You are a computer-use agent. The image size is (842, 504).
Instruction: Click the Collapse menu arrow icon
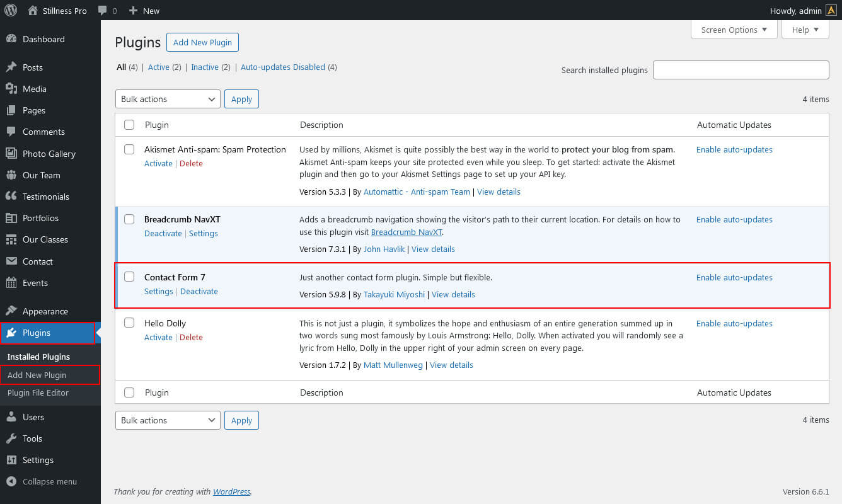[11, 481]
